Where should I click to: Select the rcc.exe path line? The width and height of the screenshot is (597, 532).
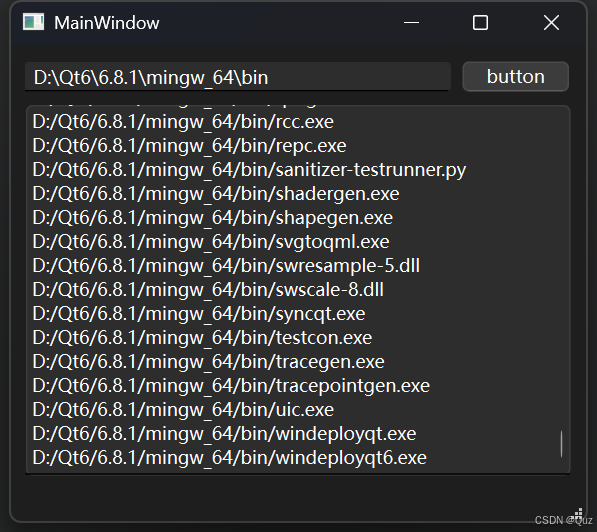pyautogui.click(x=183, y=122)
